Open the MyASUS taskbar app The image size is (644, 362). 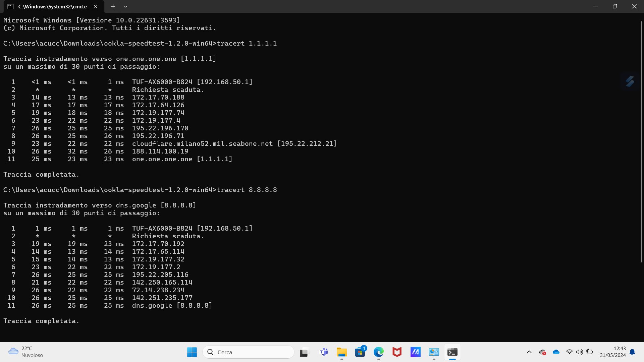pos(416,352)
